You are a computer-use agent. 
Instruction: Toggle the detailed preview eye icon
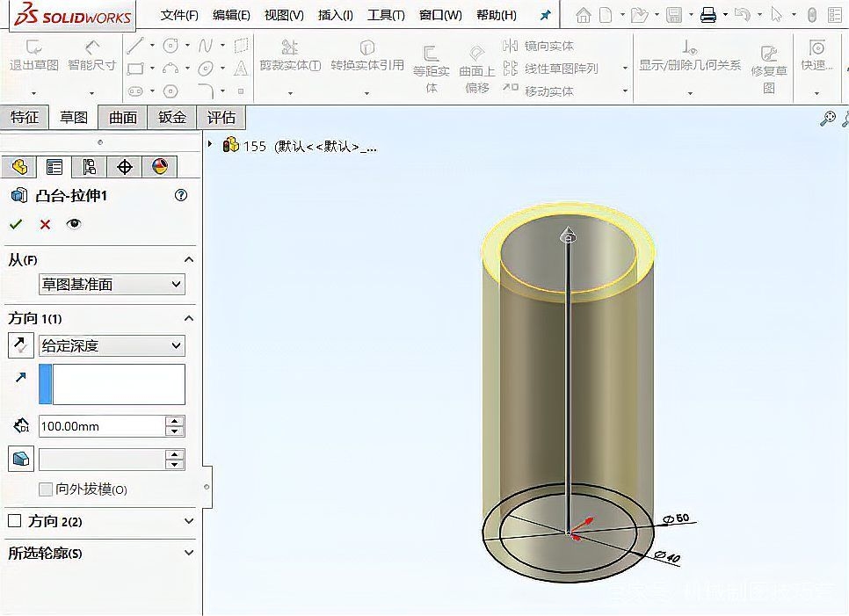[74, 224]
